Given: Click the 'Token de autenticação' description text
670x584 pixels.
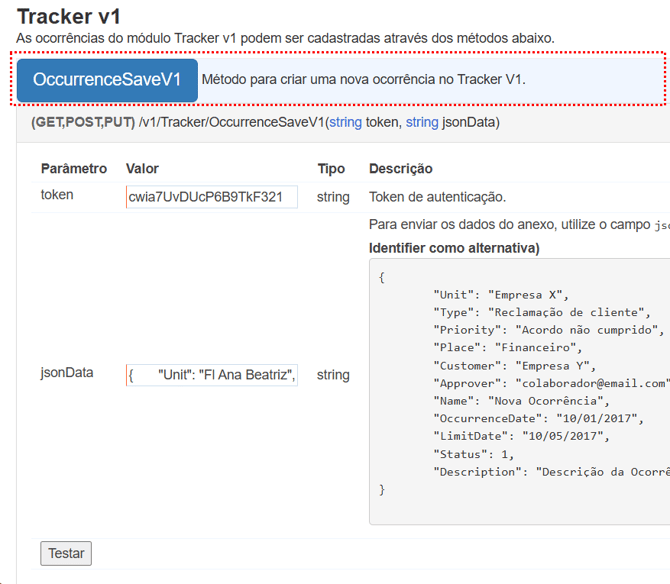Looking at the screenshot, I should (437, 197).
